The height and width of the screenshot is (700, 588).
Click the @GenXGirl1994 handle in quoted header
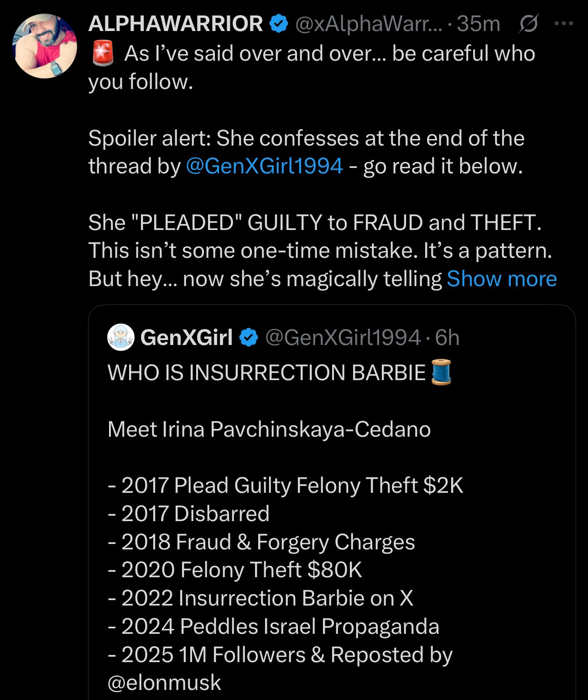click(343, 338)
